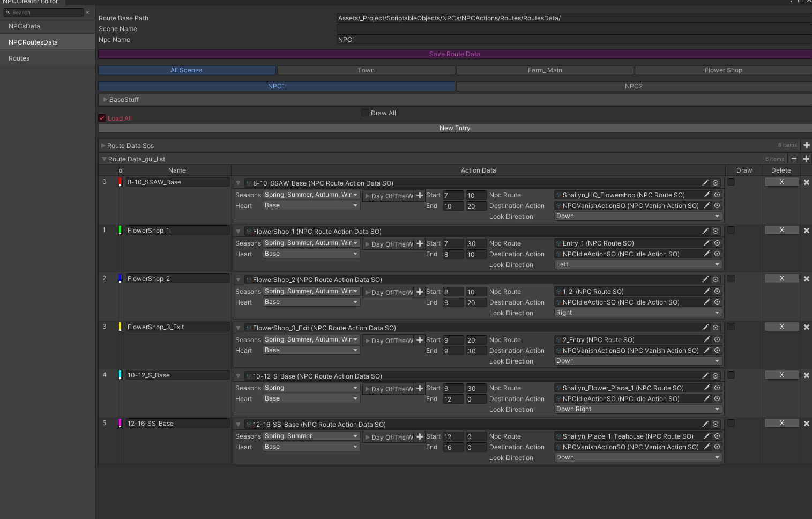Click the pencil edit icon of 8-10_SSAW_Base action data
This screenshot has height=519, width=812.
705,183
